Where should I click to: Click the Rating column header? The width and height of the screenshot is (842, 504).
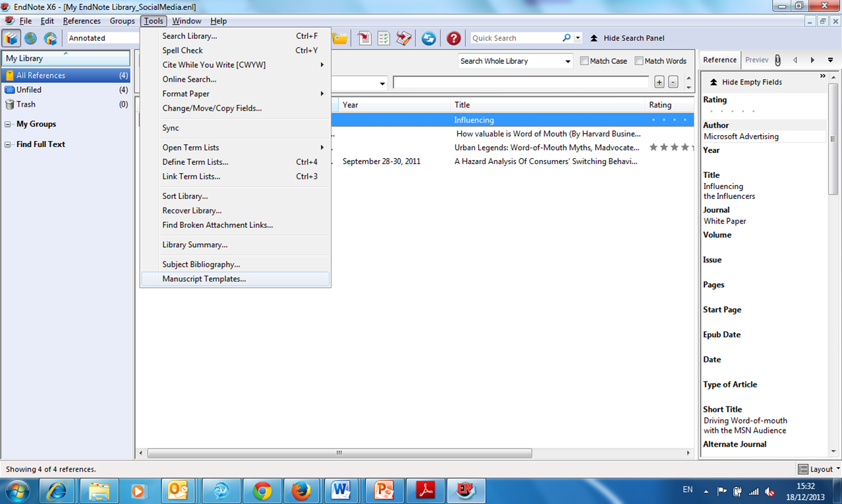[670, 105]
